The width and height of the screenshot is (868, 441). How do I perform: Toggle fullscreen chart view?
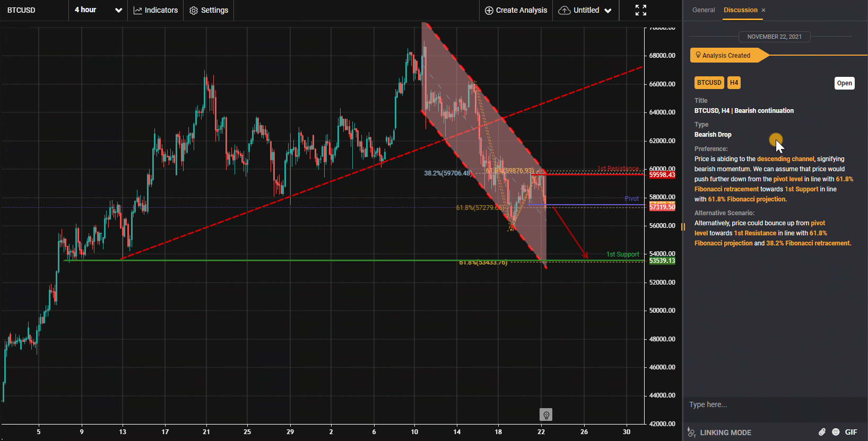click(640, 10)
